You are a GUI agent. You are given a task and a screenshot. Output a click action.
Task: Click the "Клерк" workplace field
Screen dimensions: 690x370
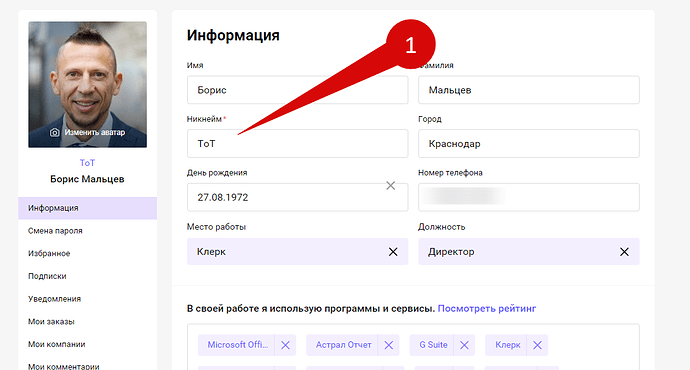click(x=297, y=252)
